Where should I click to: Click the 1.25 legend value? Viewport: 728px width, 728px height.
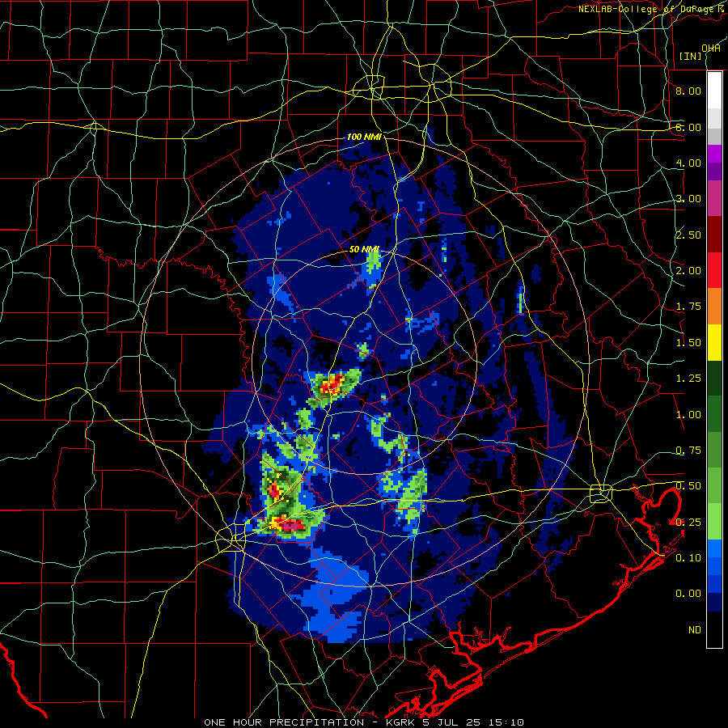click(x=688, y=379)
